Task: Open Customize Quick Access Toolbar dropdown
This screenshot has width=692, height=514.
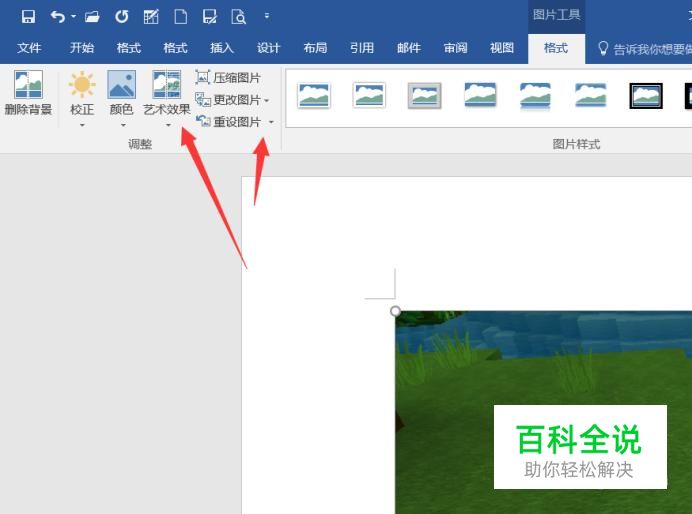Action: click(x=267, y=16)
